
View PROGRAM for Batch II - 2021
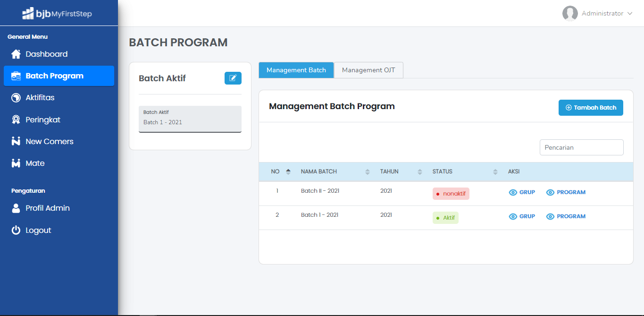click(x=566, y=193)
